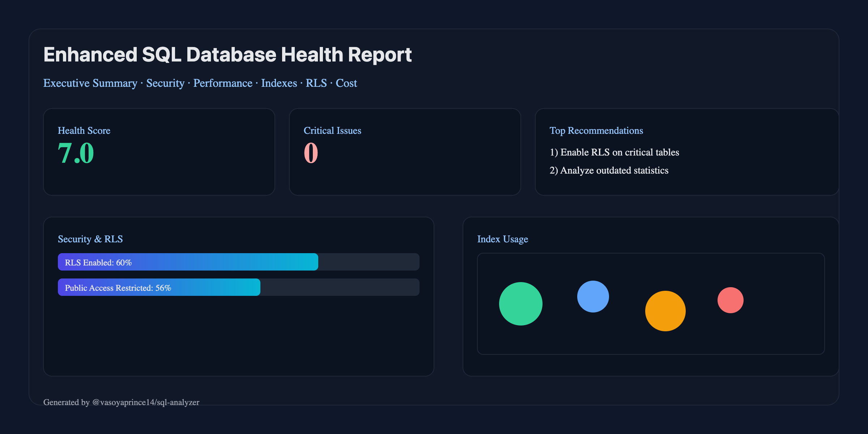The width and height of the screenshot is (868, 434).
Task: Click recommendation Analyze outdated statistics
Action: [x=609, y=170]
